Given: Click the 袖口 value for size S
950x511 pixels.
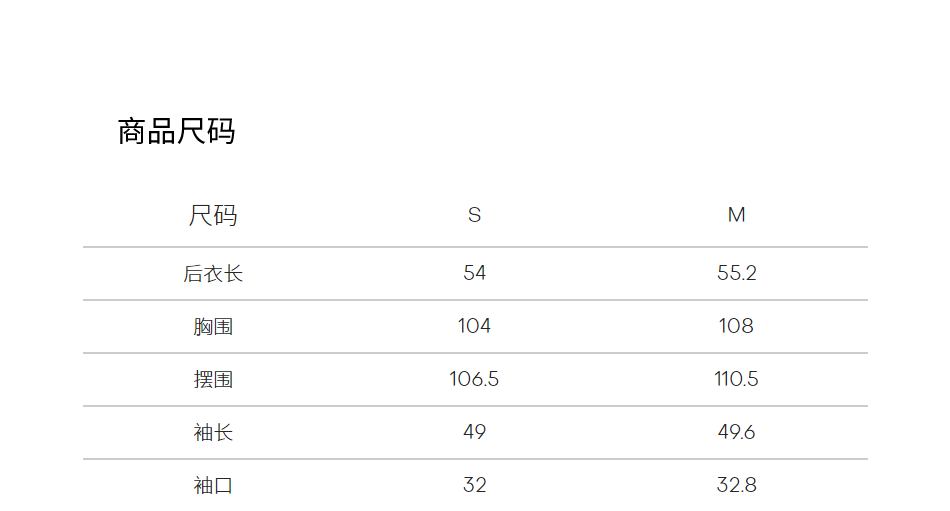Looking at the screenshot, I should pyautogui.click(x=474, y=485).
